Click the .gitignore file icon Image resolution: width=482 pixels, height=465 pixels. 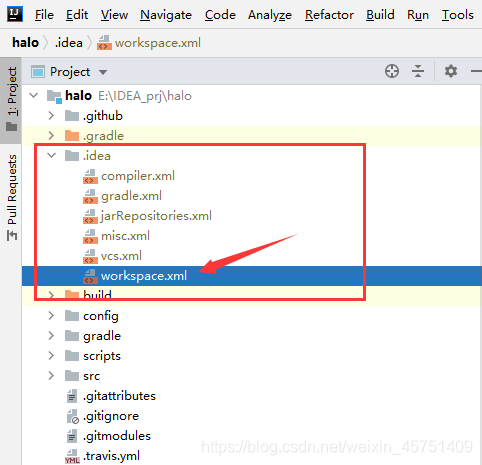[x=72, y=416]
